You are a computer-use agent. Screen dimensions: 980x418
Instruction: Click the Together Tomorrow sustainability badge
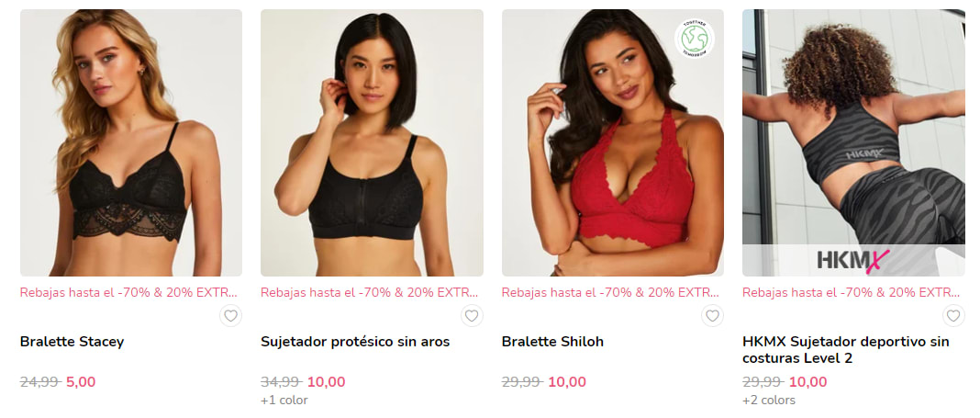(x=695, y=39)
